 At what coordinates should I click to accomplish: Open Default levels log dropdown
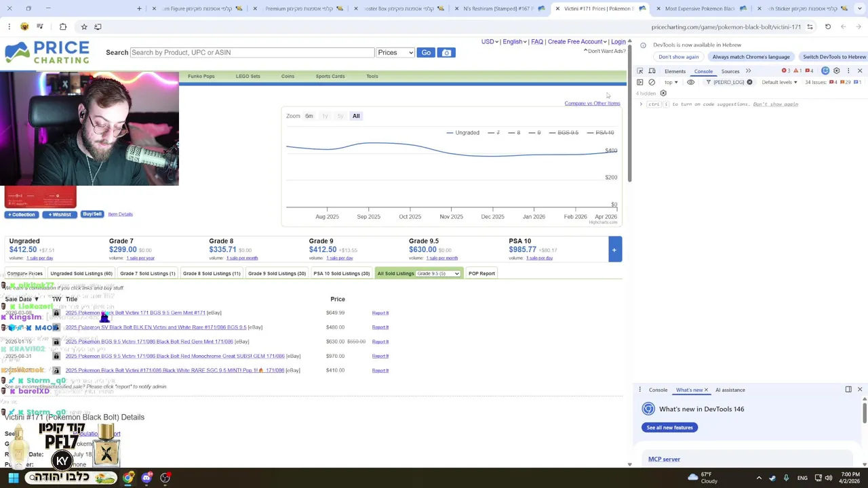pyautogui.click(x=779, y=82)
